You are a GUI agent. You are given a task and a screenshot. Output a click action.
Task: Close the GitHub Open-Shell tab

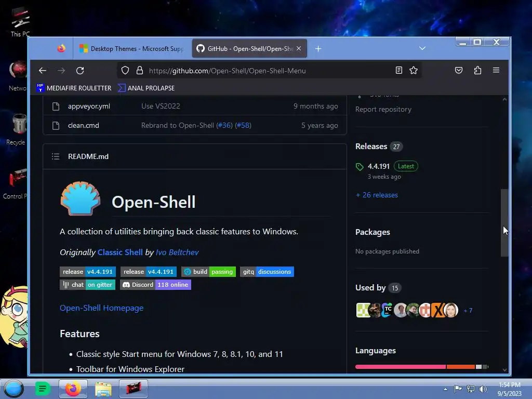click(299, 48)
